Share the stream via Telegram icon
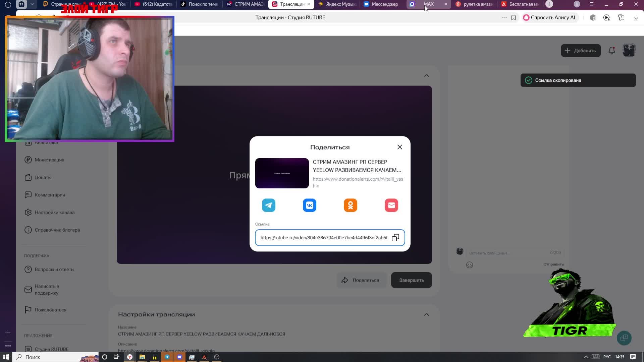The width and height of the screenshot is (644, 362). [x=269, y=205]
